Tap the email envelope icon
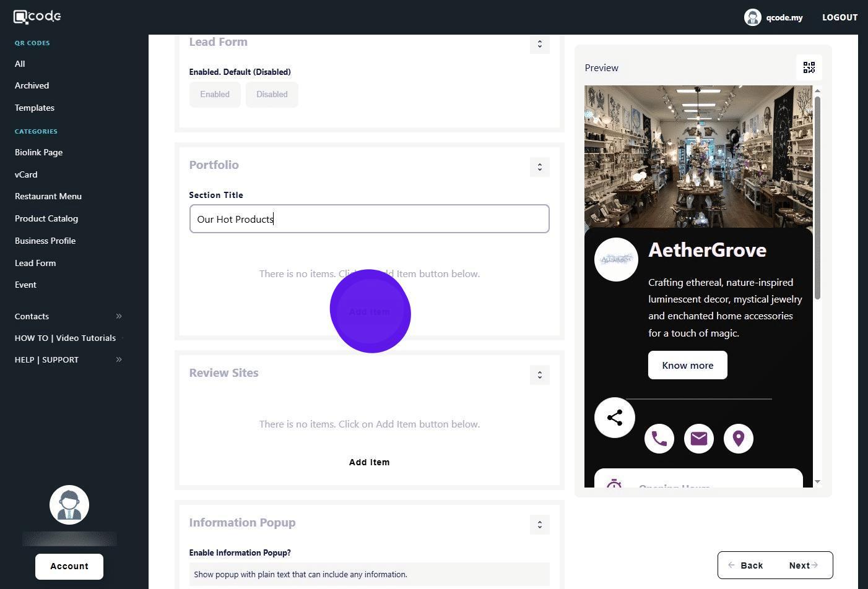This screenshot has width=868, height=589. [698, 439]
